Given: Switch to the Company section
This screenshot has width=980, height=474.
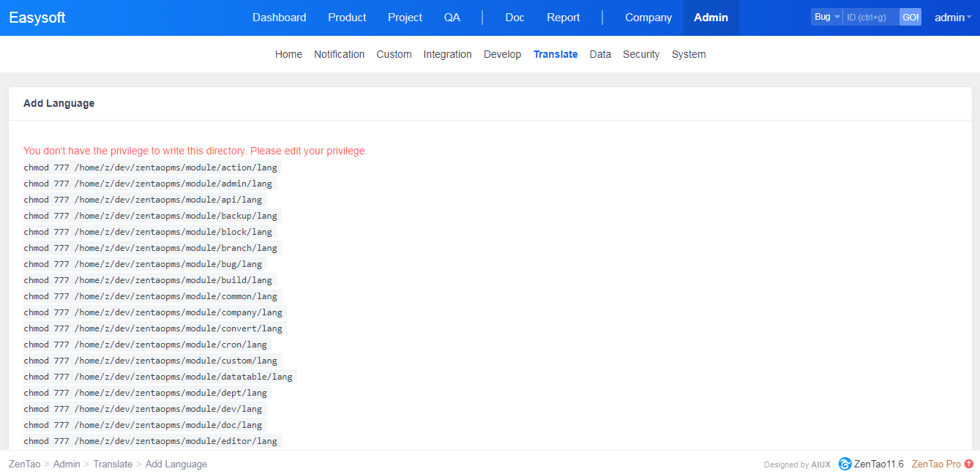Looking at the screenshot, I should (648, 18).
